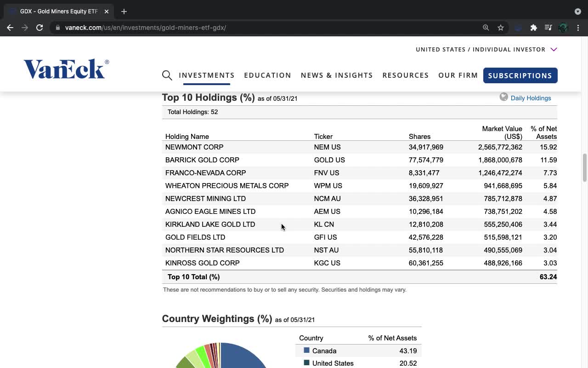Open the tab search dropdown arrow
This screenshot has height=368, width=588.
pyautogui.click(x=578, y=11)
